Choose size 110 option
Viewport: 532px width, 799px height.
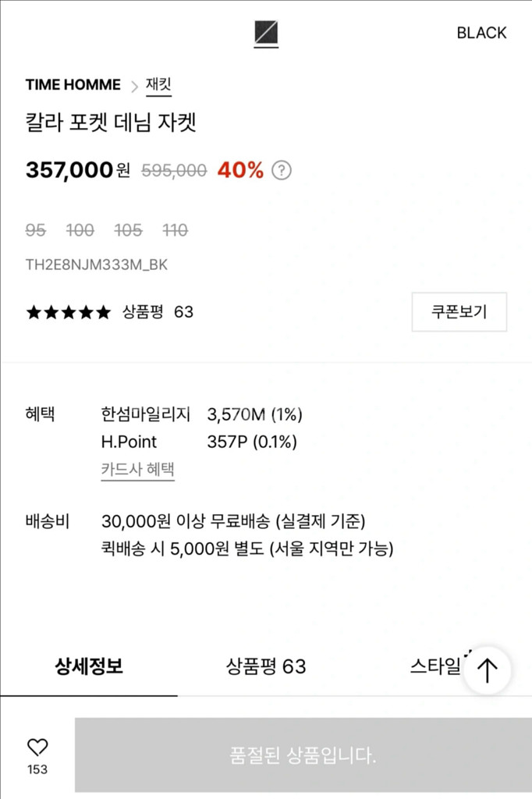(x=176, y=230)
